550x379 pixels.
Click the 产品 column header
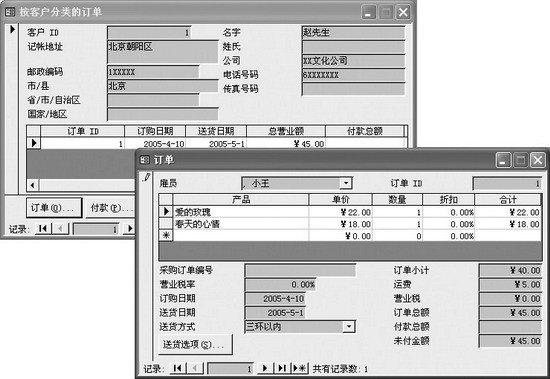241,200
